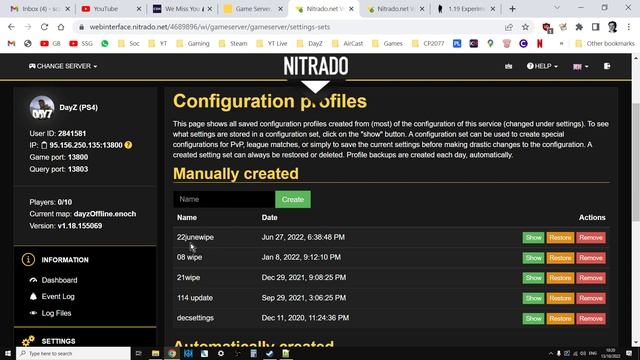Close the YouTube browser tab
The image size is (640, 360).
[x=139, y=9]
